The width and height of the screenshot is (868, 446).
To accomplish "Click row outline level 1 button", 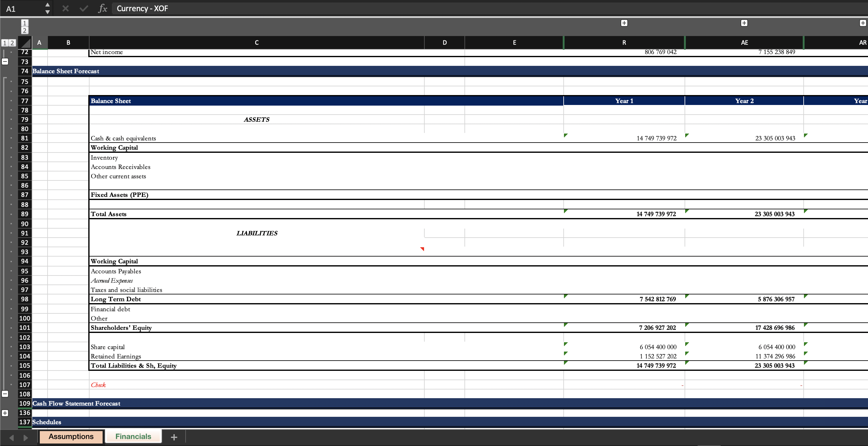I will click(x=5, y=43).
